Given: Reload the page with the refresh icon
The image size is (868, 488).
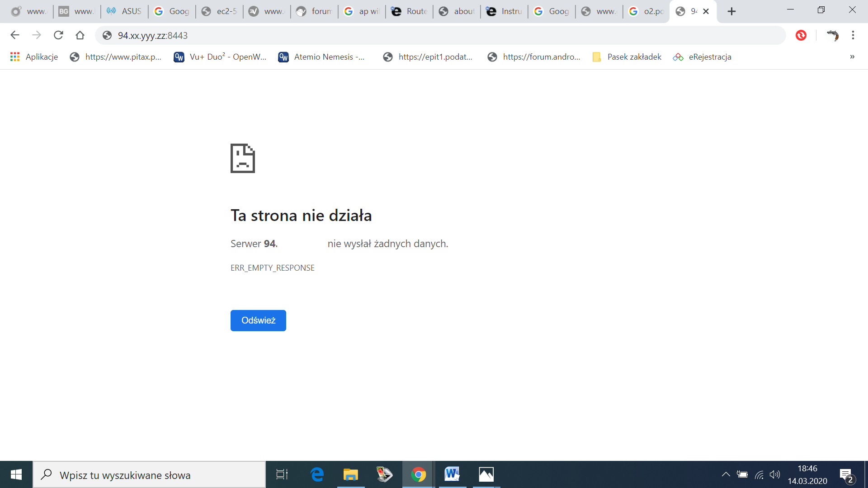Looking at the screenshot, I should tap(58, 35).
